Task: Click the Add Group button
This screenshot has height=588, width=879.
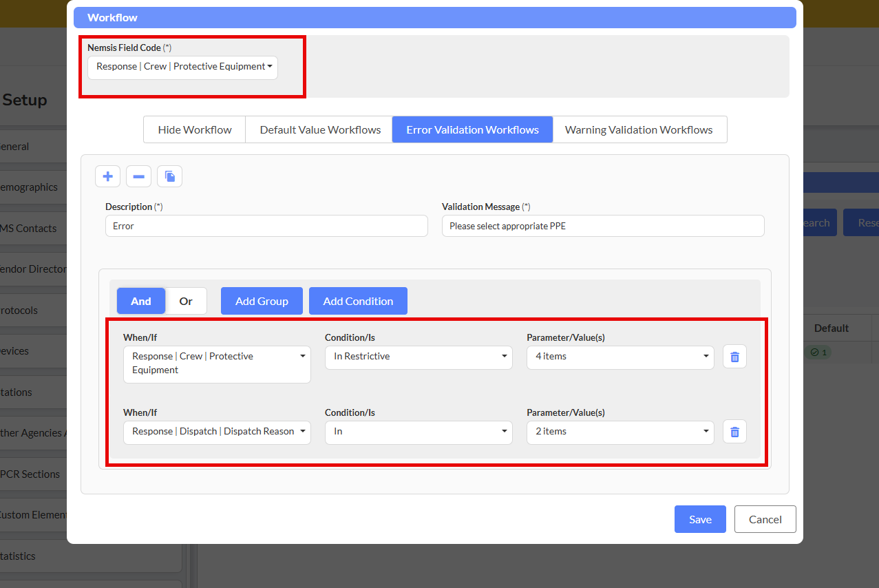Action: tap(262, 301)
